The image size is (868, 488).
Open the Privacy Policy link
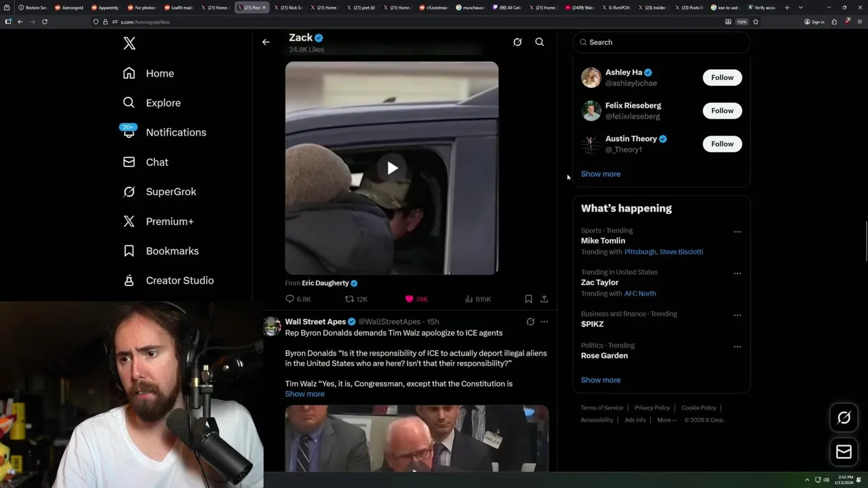[652, 408]
